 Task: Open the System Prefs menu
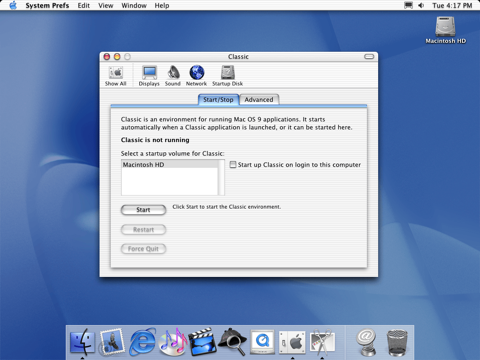point(47,5)
